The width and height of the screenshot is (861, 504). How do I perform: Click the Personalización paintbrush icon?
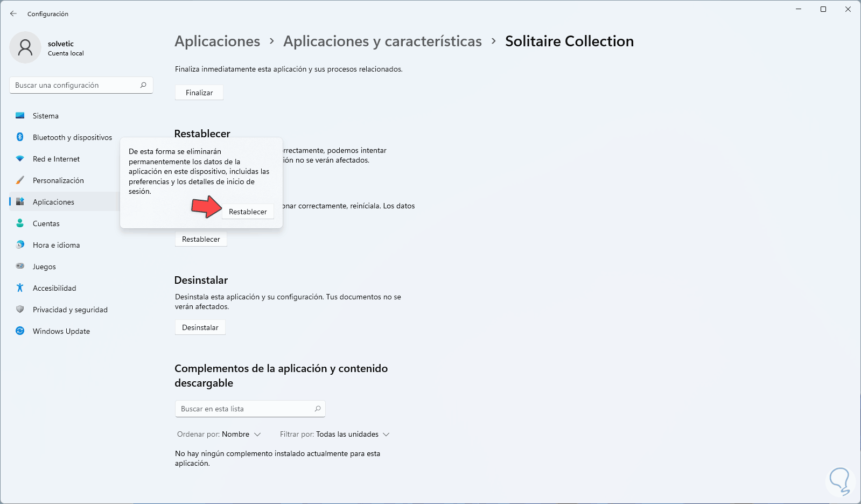(20, 180)
